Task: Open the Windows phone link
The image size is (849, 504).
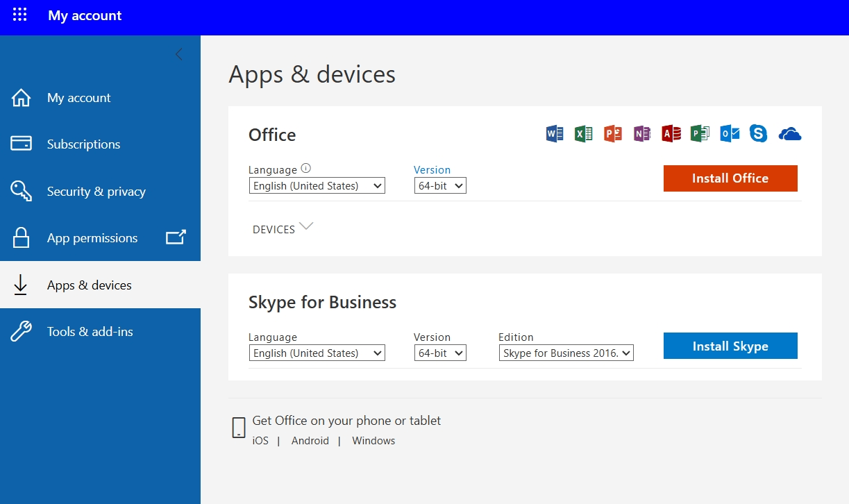Action: pos(373,441)
